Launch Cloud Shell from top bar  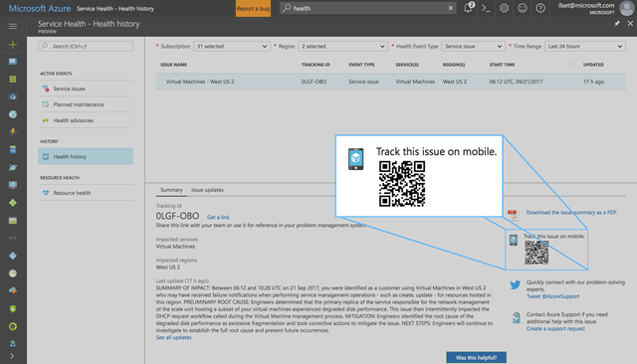pyautogui.click(x=486, y=8)
